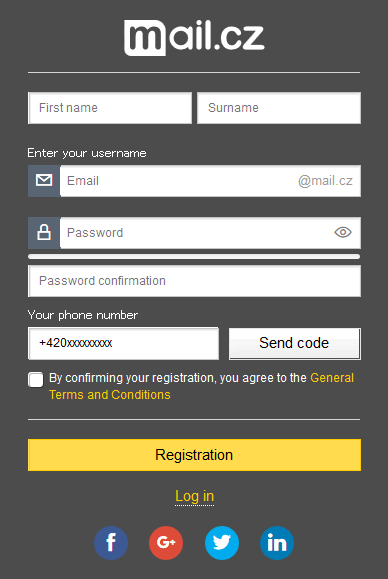Focus the First name field
The height and width of the screenshot is (579, 388).
[110, 108]
